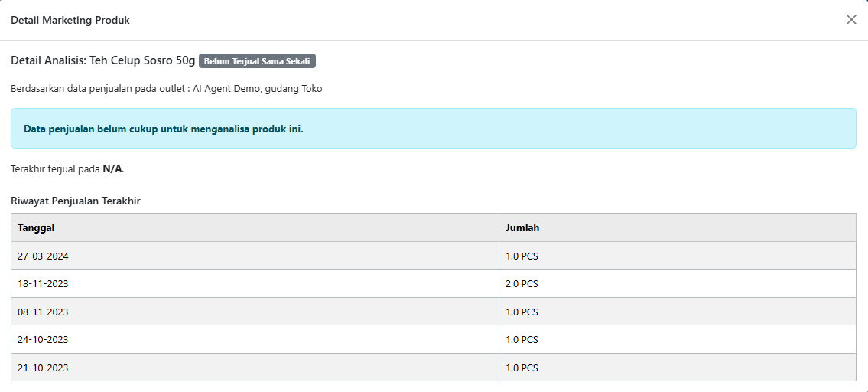Screen dimensions: 868x392
Task: Select the 27-03-2024 date cell
Action: tap(43, 256)
